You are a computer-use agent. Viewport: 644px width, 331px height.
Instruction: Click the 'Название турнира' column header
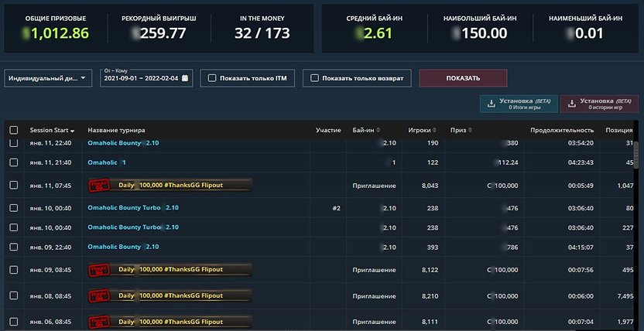click(x=116, y=130)
